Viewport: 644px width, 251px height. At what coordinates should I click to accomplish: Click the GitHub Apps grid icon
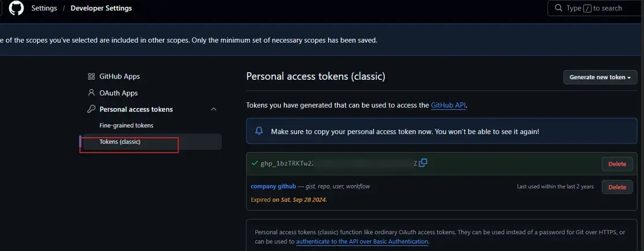[91, 76]
